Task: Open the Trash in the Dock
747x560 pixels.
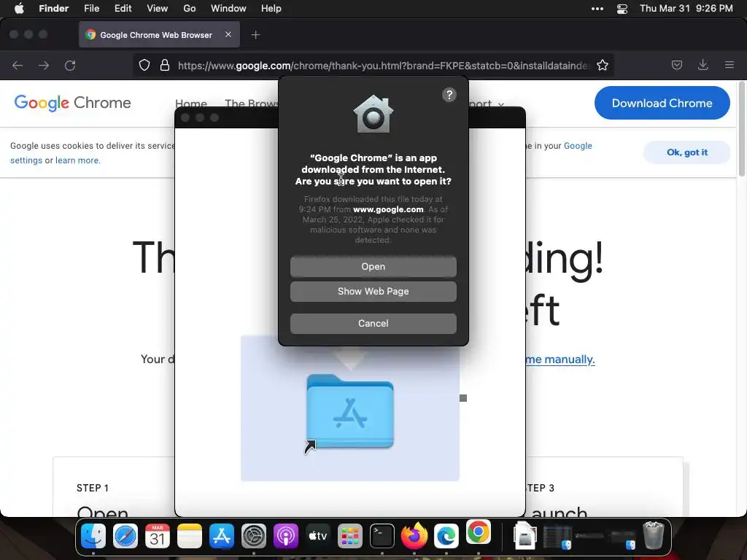Action: point(653,535)
